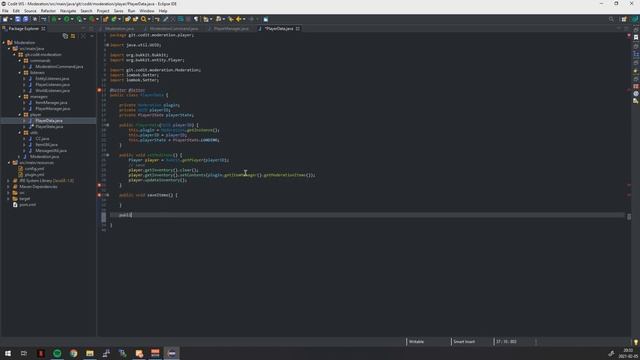Click the Back navigation yellow arrow
640x360 pixels.
[x=239, y=19]
